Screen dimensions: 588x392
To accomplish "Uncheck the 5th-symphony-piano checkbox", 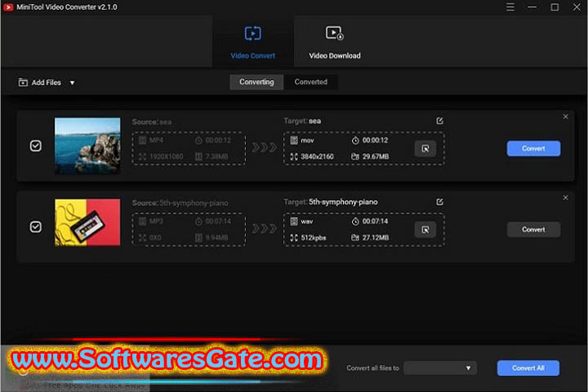I will click(x=36, y=227).
